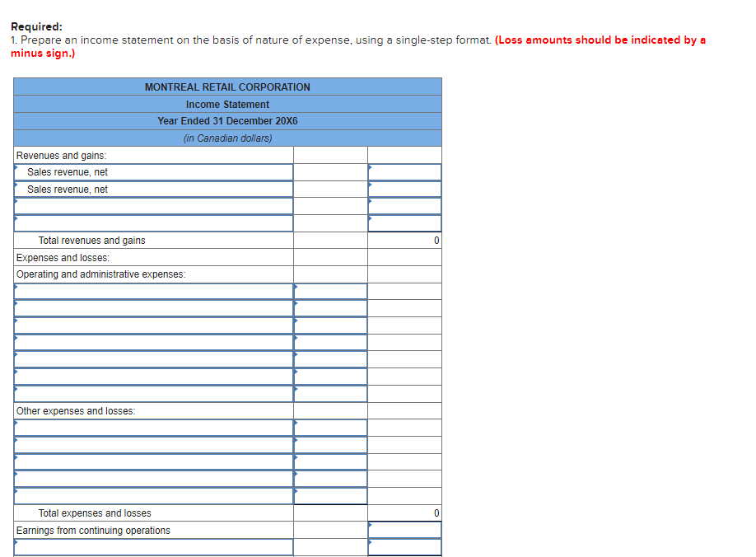Screen dimensions: 756x557
Task: Click the amount field on the first operating expense row
Action: 329,290
